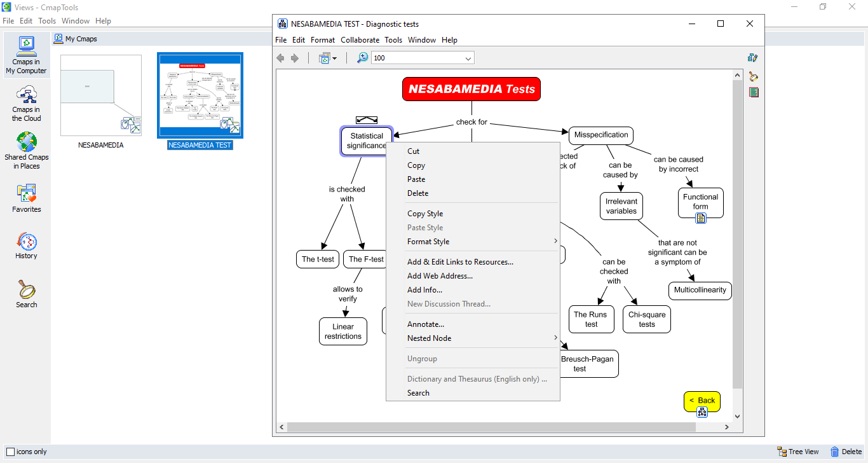Click the zoom magnifier icon in toolbar
The image size is (868, 463).
click(362, 58)
